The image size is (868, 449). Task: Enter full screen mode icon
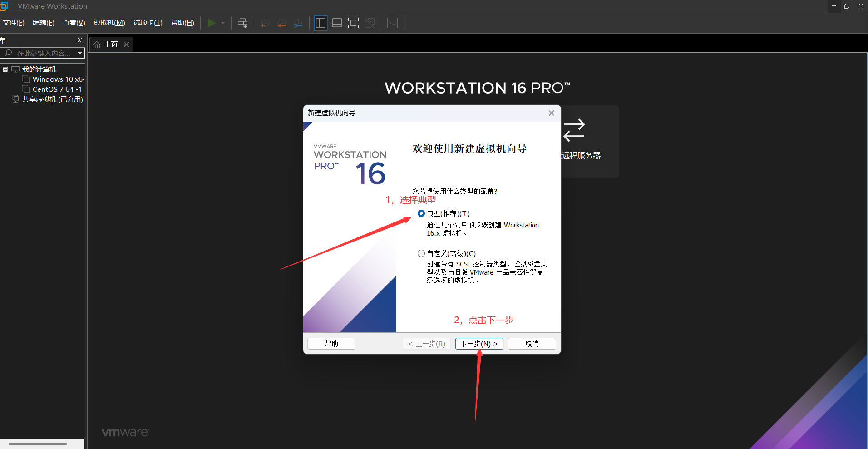tap(353, 23)
